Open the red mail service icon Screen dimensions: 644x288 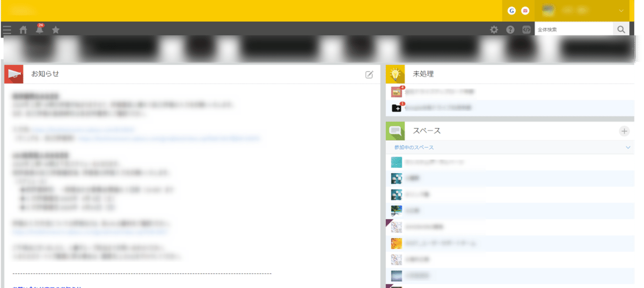525,10
